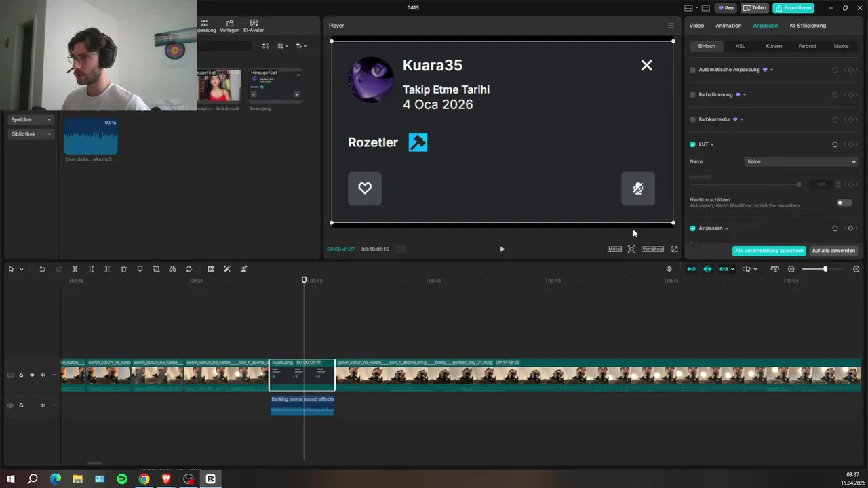Screen dimensions: 868x488
Task: Open Spotify from the Windows taskbar
Action: (x=122, y=479)
